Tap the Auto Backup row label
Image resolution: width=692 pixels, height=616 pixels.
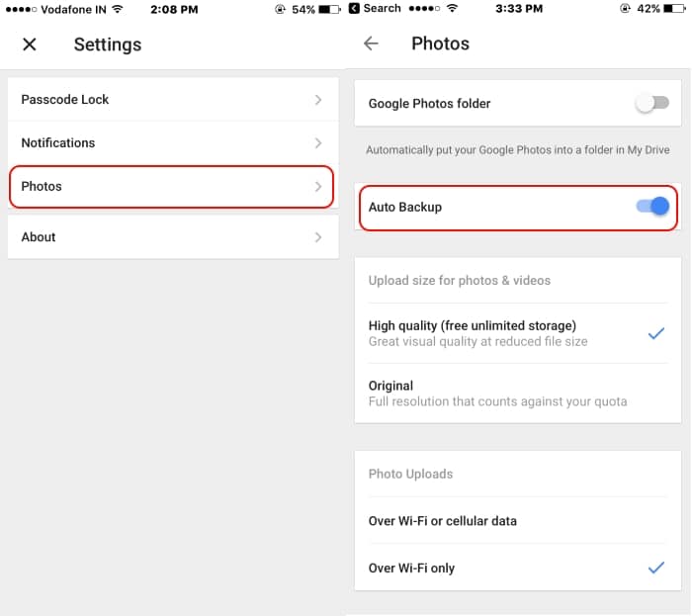pos(404,207)
